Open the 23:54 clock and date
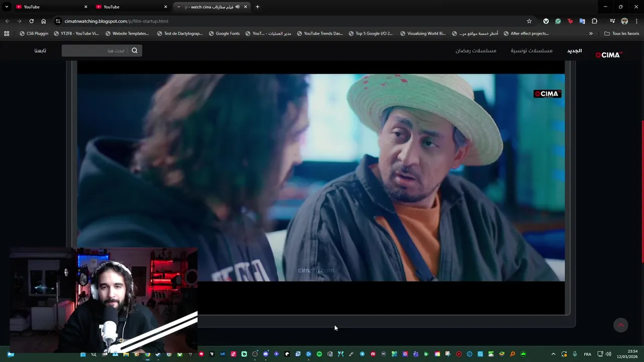 pyautogui.click(x=627, y=354)
